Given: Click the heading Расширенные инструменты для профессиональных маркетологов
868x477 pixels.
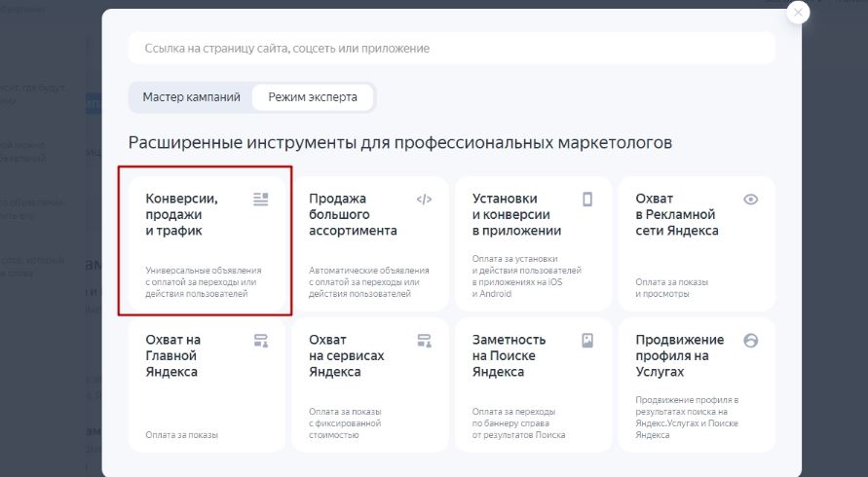Looking at the screenshot, I should pyautogui.click(x=399, y=143).
